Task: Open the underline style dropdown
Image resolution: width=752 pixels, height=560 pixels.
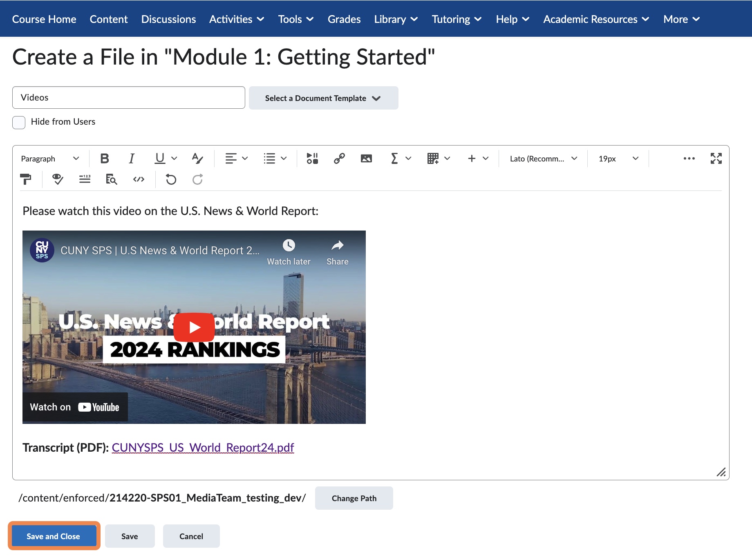Action: (175, 158)
